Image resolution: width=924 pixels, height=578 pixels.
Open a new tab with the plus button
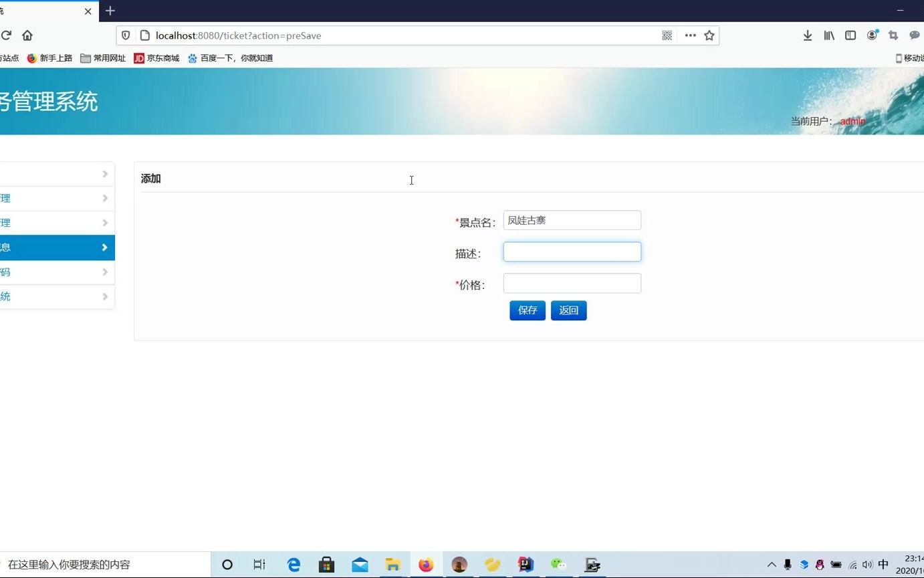pyautogui.click(x=110, y=11)
